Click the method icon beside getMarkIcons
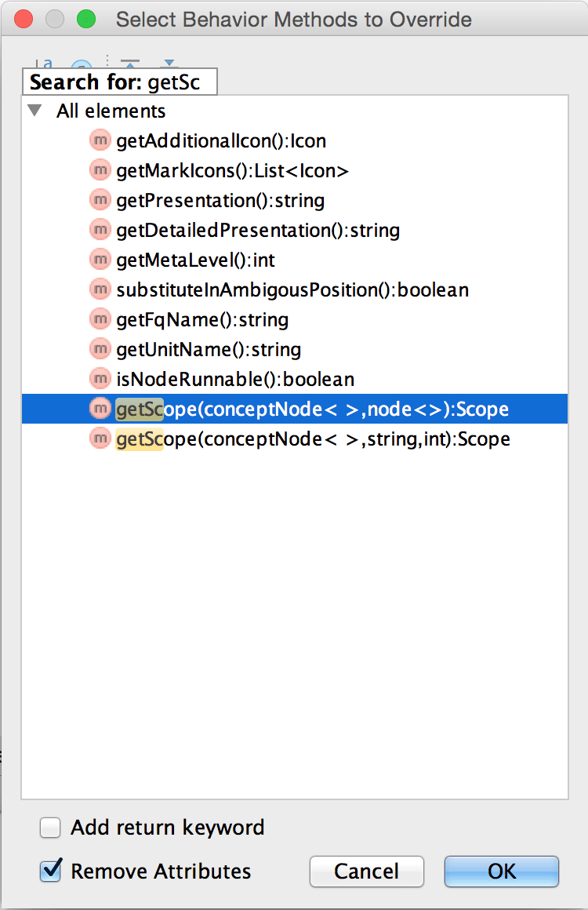Image resolution: width=588 pixels, height=910 pixels. tap(100, 171)
